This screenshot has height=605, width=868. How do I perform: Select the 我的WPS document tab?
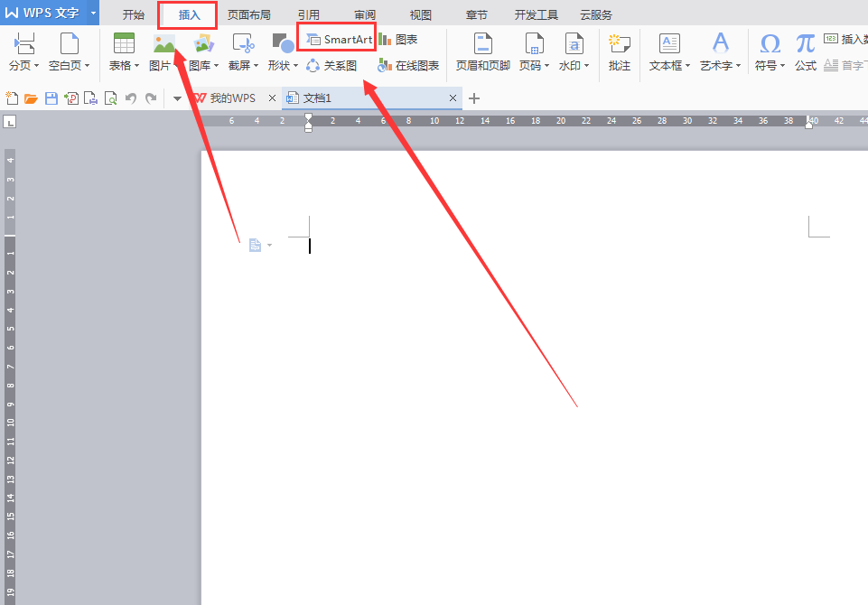232,98
